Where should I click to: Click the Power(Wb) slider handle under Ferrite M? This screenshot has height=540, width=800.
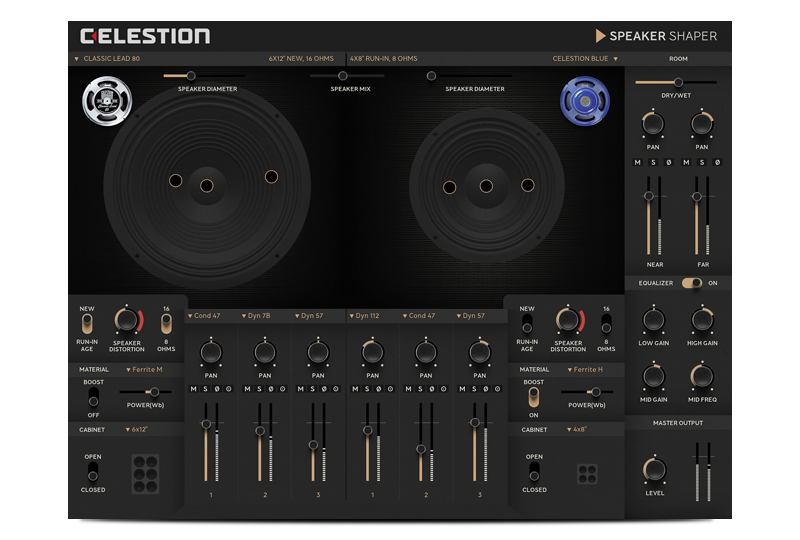[154, 392]
